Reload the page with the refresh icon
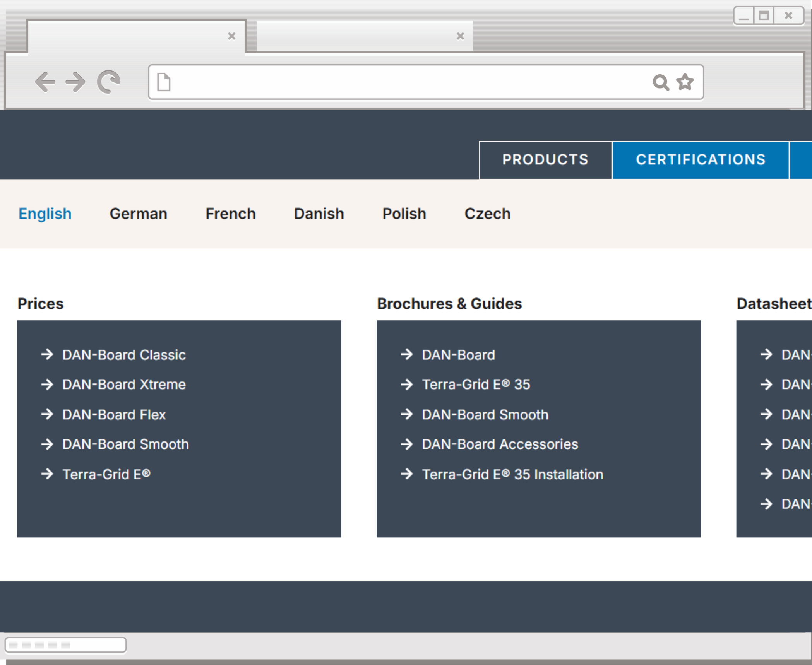The width and height of the screenshot is (812, 665). pos(108,82)
